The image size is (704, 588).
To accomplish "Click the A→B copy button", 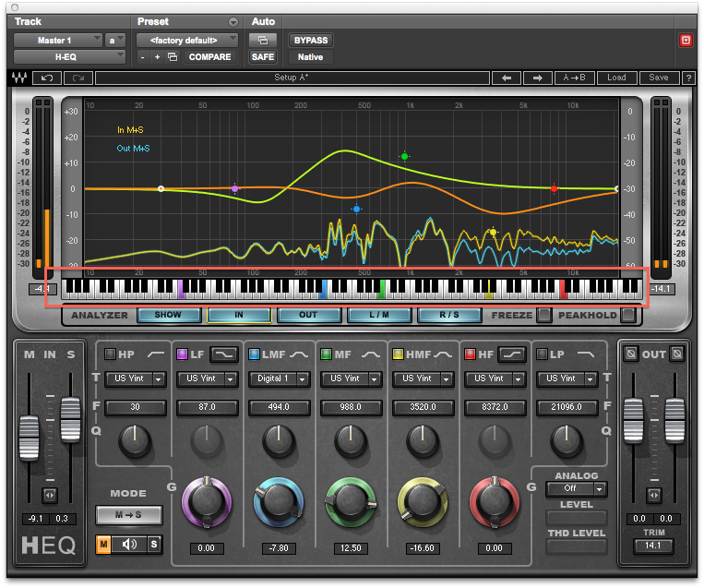I will tap(574, 78).
